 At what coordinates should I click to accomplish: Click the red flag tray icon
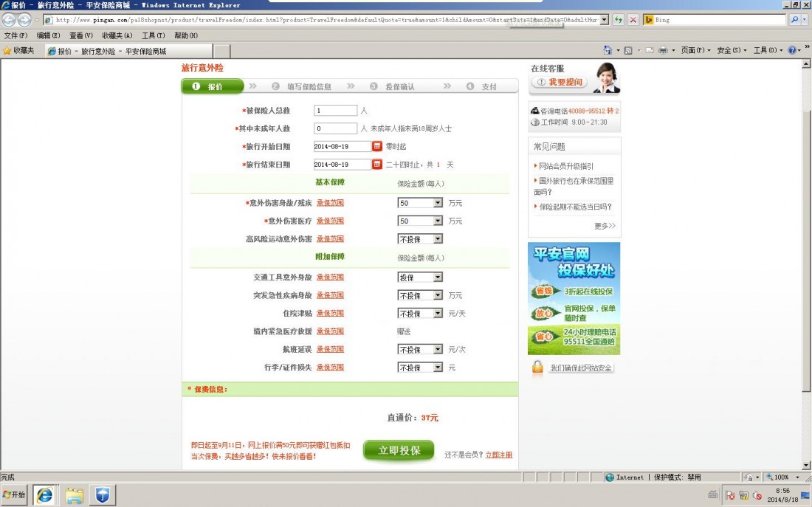coord(730,495)
